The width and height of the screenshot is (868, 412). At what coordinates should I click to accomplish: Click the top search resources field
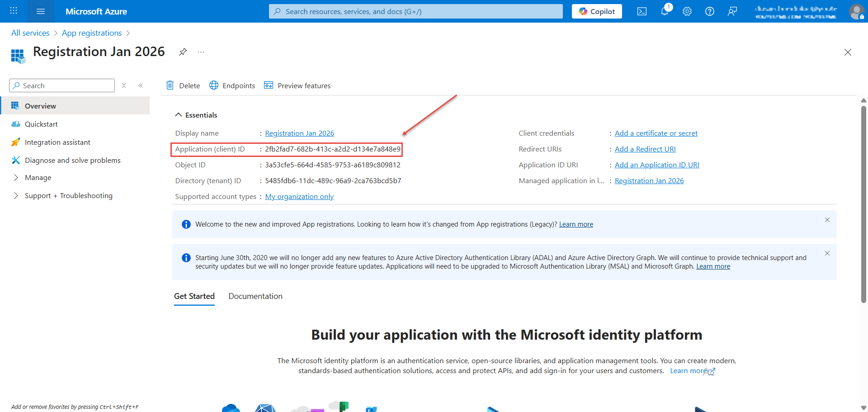pos(416,11)
